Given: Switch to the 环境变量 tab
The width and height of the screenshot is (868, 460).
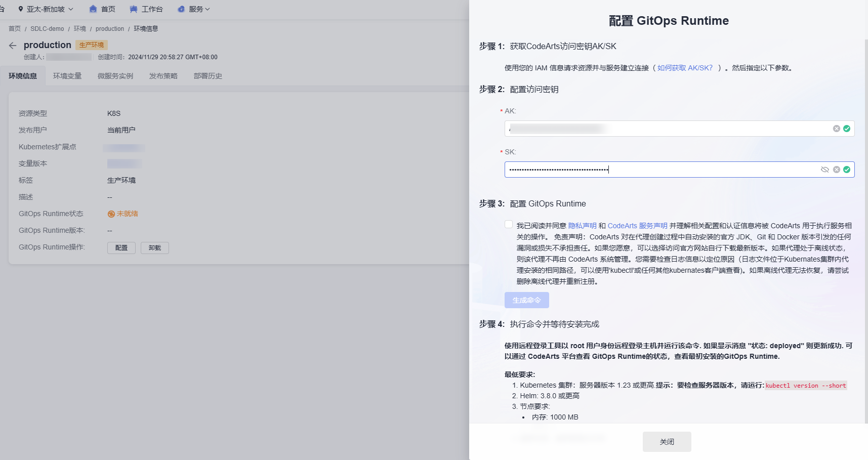Looking at the screenshot, I should tap(67, 76).
